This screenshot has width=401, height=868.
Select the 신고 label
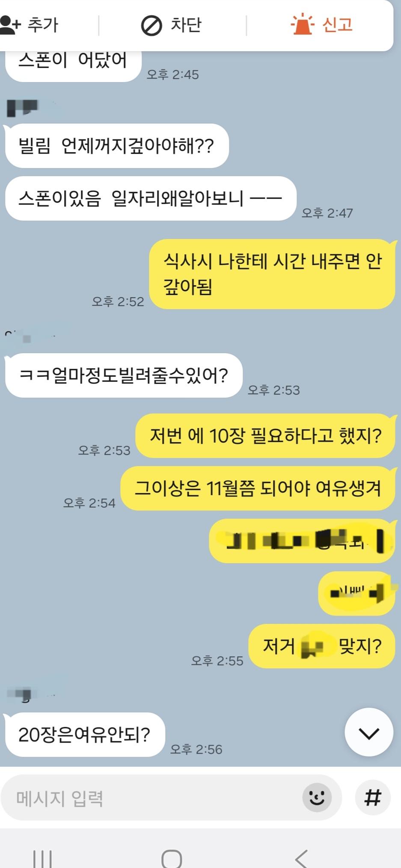(x=337, y=24)
